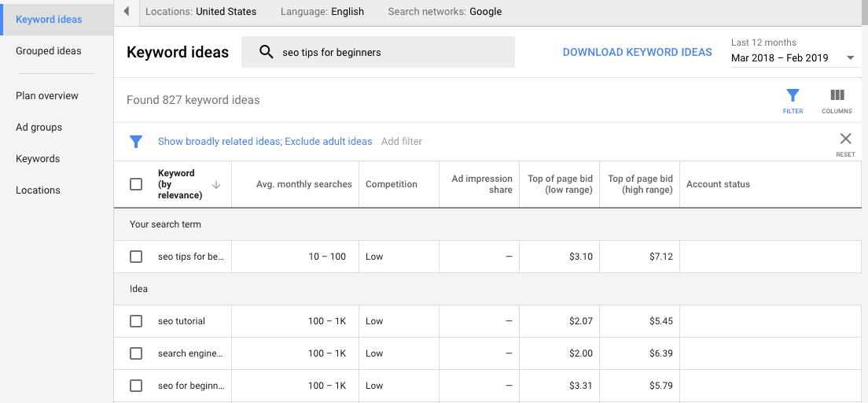868x403 pixels.
Task: Change the Locations: United States setting
Action: 200,12
